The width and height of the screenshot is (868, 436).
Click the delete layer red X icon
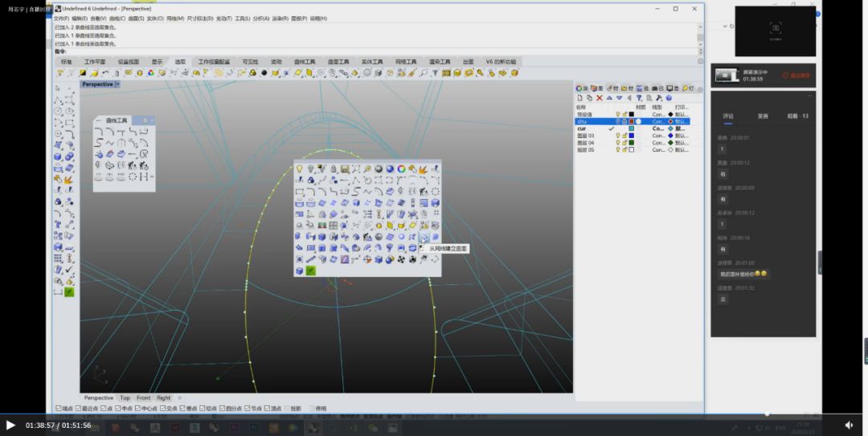[599, 98]
